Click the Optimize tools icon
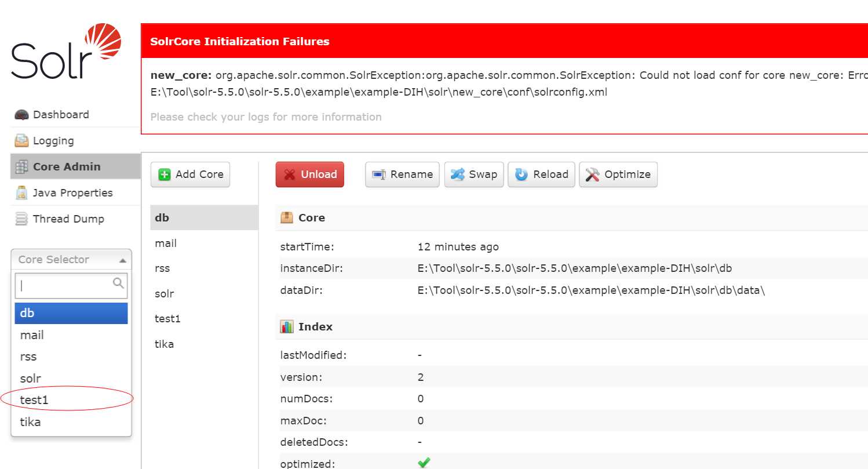Screen dimensions: 868x469 pyautogui.click(x=592, y=174)
